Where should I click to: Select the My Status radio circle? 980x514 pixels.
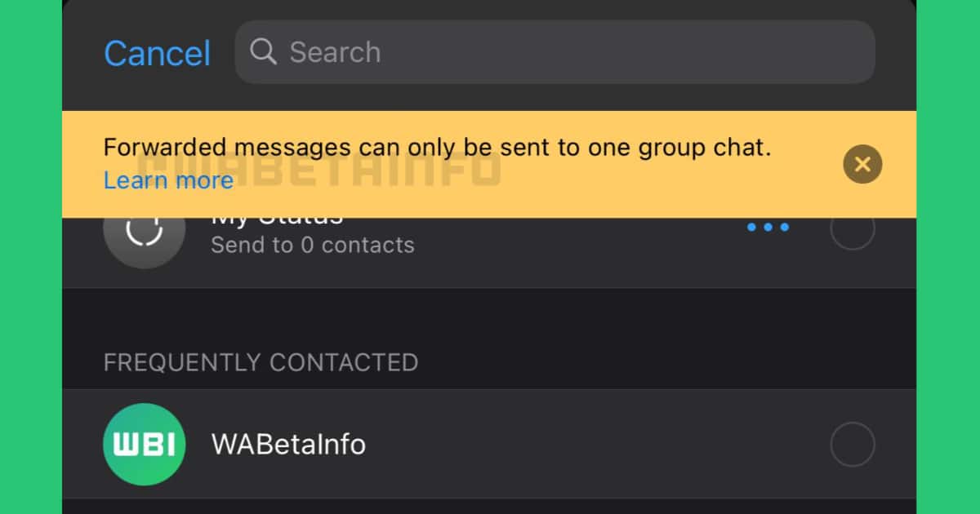click(852, 230)
